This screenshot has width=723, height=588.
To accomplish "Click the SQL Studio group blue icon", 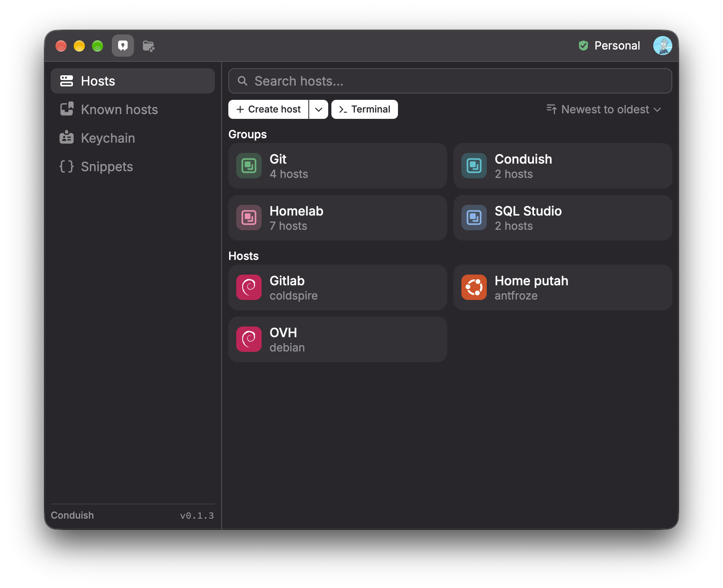I will click(x=474, y=218).
